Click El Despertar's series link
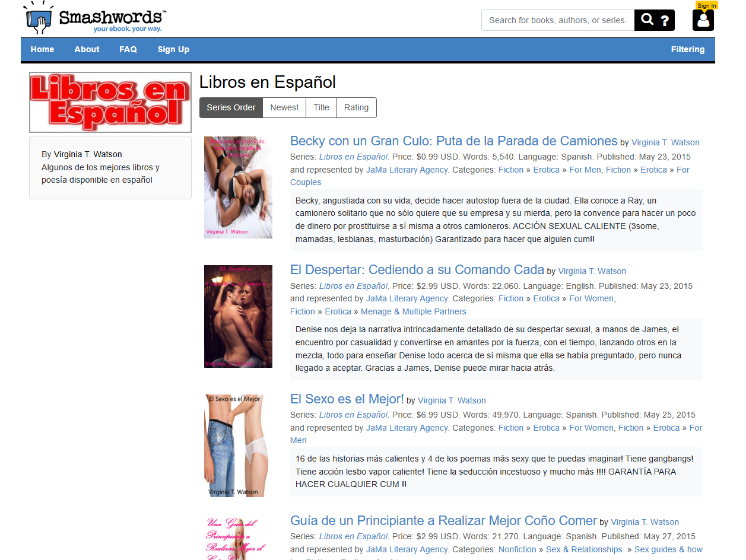Screen dimensions: 746x560 click(x=354, y=286)
